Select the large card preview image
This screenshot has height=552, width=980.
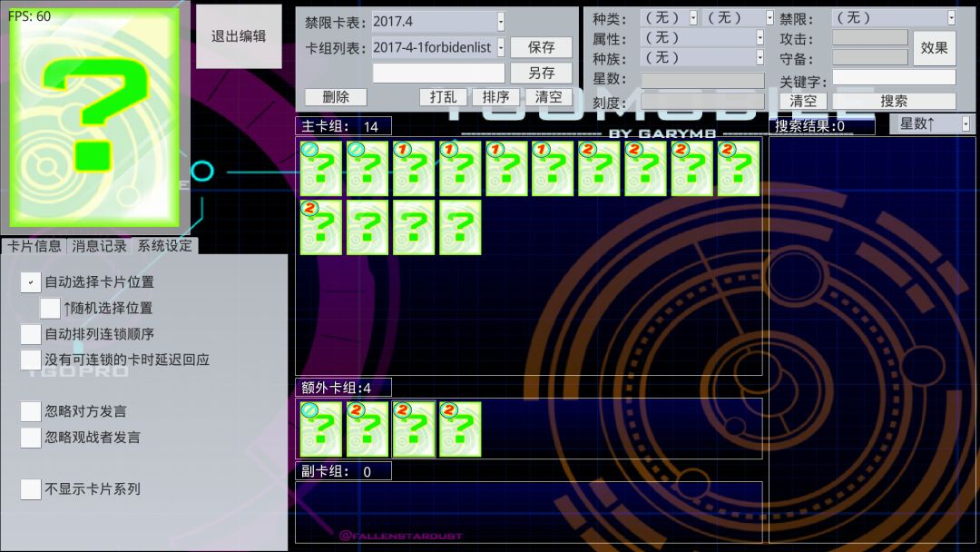[x=94, y=117]
